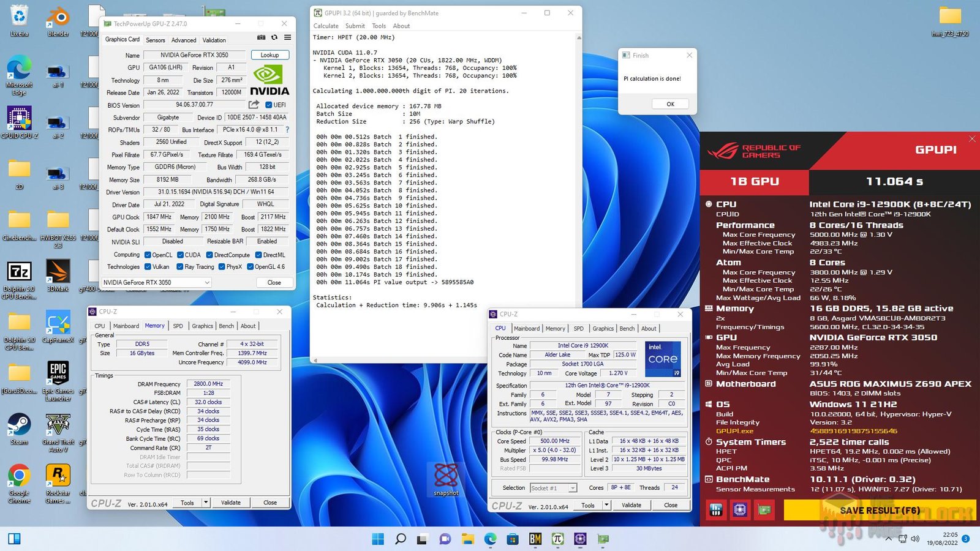
Task: Toggle the Ray Tracing checkbox
Action: pyautogui.click(x=180, y=266)
